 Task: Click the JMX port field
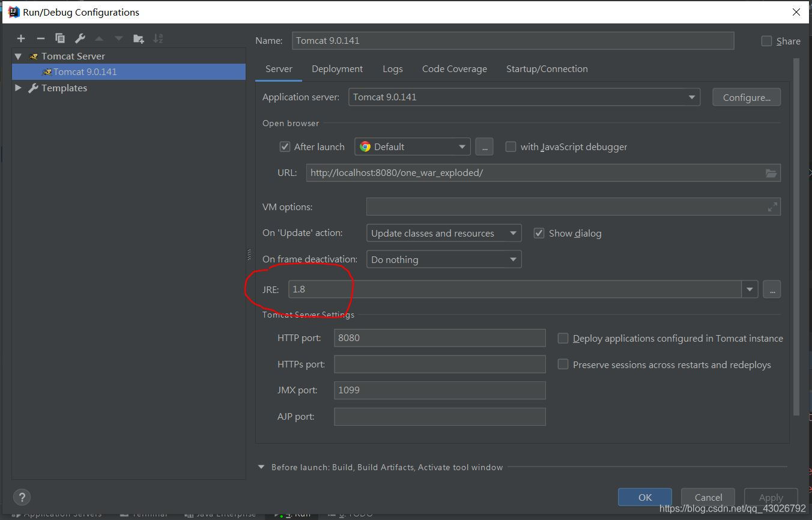440,390
